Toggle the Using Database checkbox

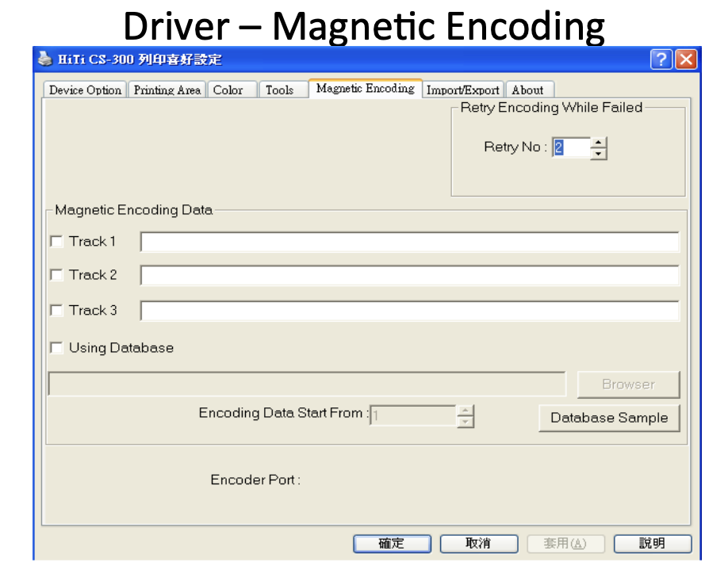pyautogui.click(x=56, y=348)
